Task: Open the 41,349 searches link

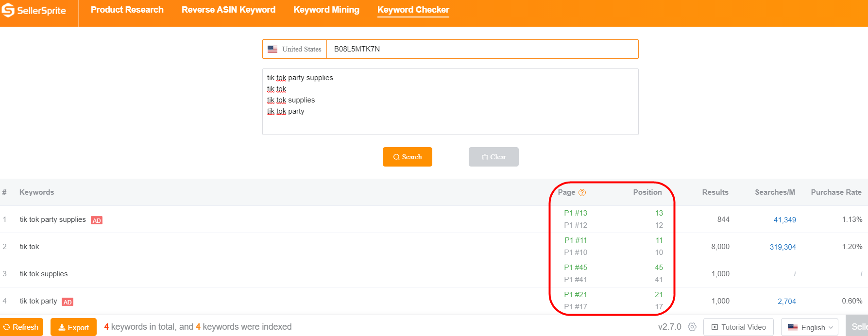Action: (784, 220)
